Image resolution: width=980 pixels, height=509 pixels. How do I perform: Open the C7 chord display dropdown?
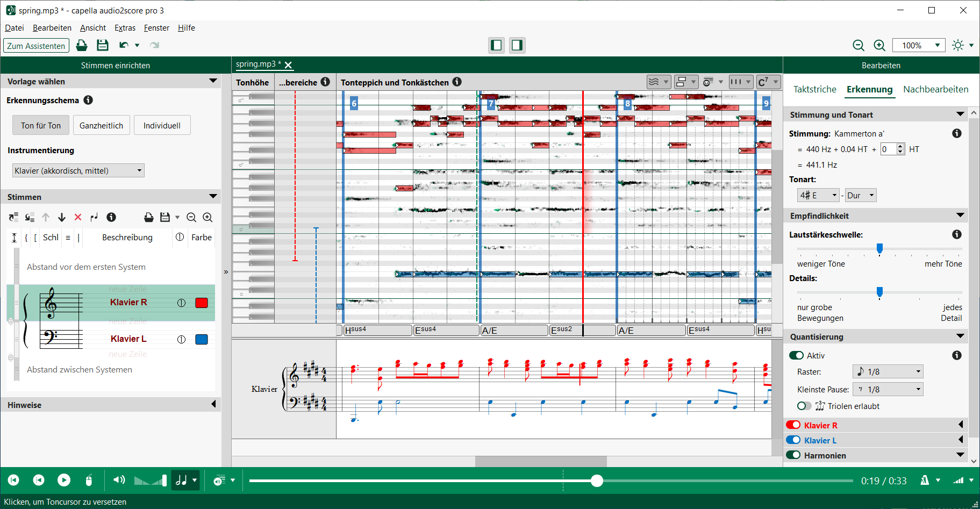(x=768, y=82)
